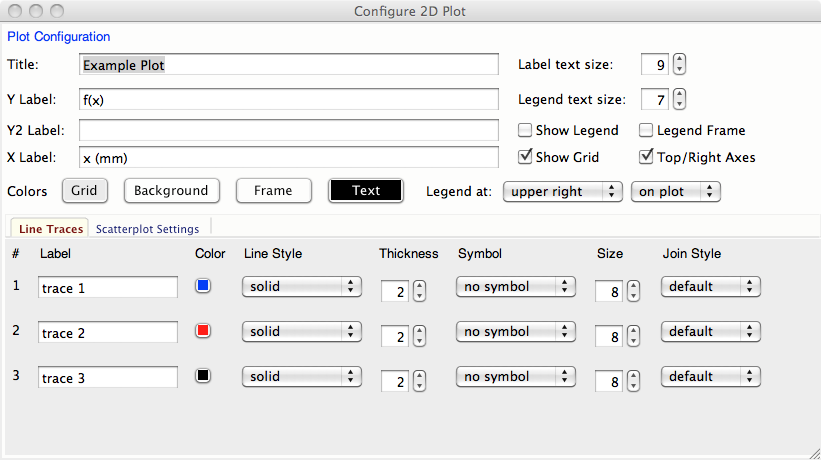Viewport: 821px width, 460px height.
Task: Open Symbol dropdown for trace 2
Action: click(515, 332)
